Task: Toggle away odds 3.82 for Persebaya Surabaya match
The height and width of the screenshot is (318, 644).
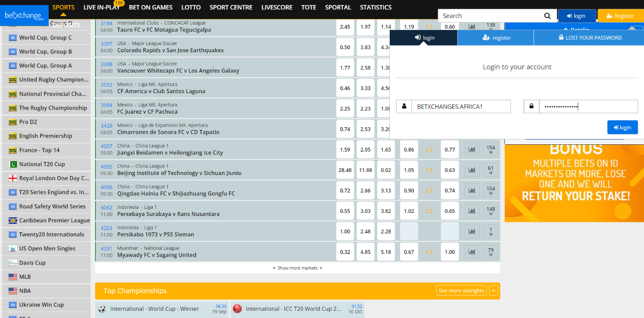Action: tap(386, 211)
